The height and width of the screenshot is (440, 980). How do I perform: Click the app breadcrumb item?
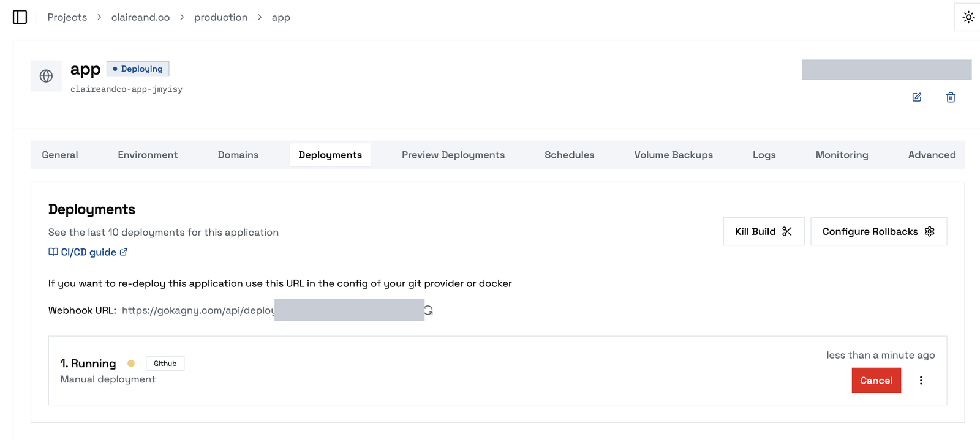pyautogui.click(x=281, y=17)
